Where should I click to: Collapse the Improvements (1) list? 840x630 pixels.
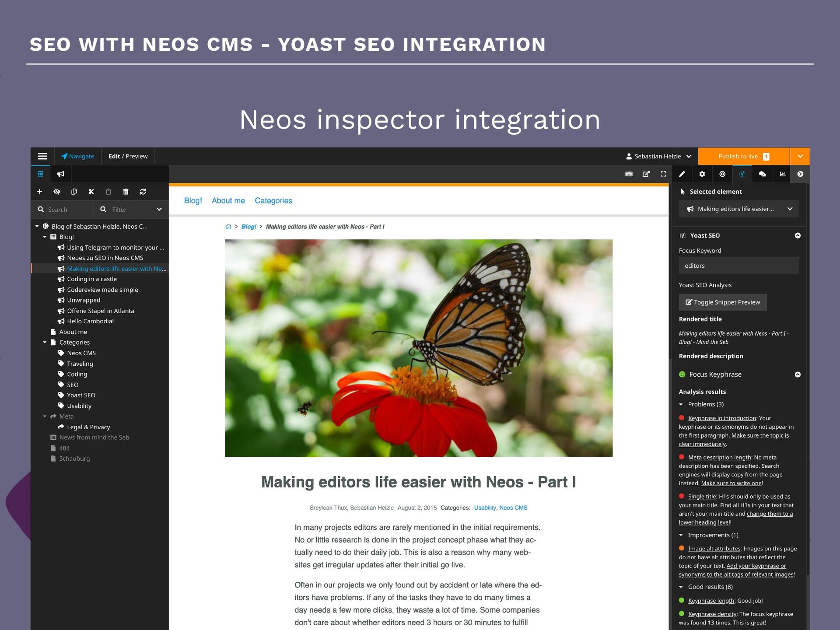click(x=681, y=535)
